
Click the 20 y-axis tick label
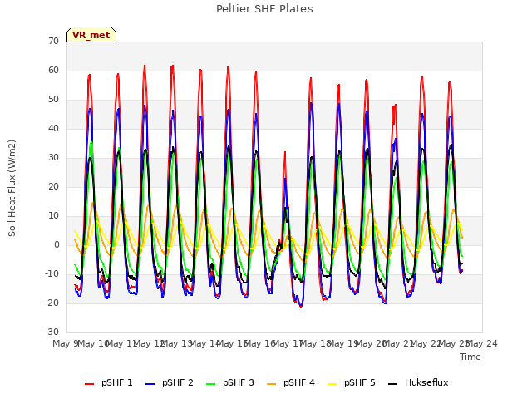[x=53, y=186]
